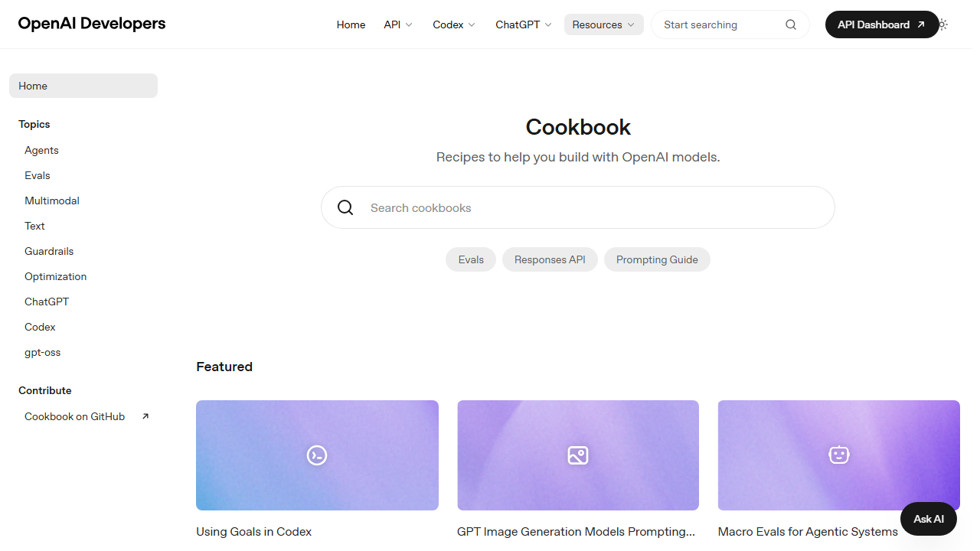Select Home in the left sidebar
The height and width of the screenshot is (551, 980).
click(83, 86)
